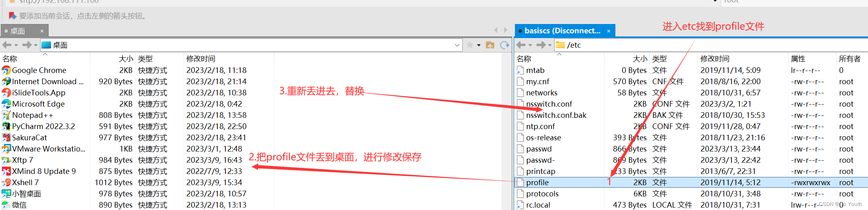Open the favorites star dropdown arrow
Viewport: 868px width, 210px height.
(479, 45)
